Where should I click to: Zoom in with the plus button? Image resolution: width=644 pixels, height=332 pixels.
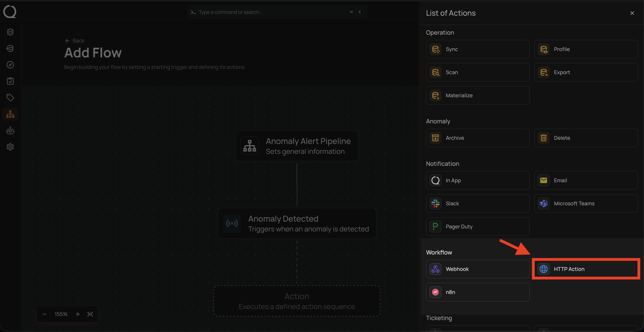pyautogui.click(x=78, y=314)
